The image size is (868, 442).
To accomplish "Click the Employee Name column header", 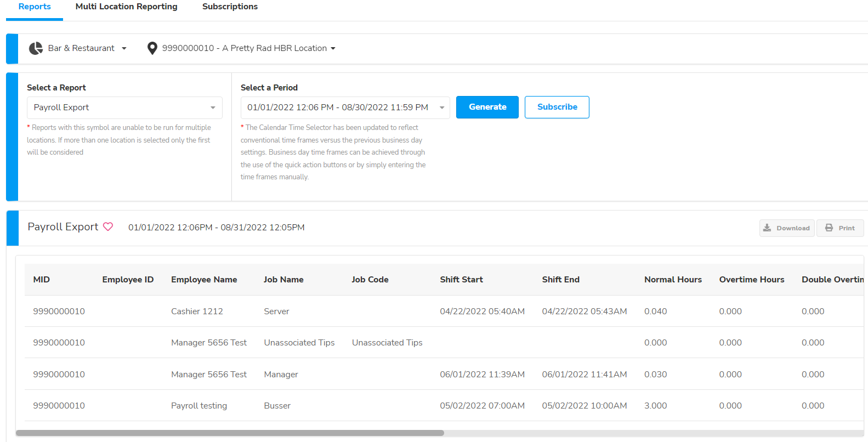I will click(204, 280).
